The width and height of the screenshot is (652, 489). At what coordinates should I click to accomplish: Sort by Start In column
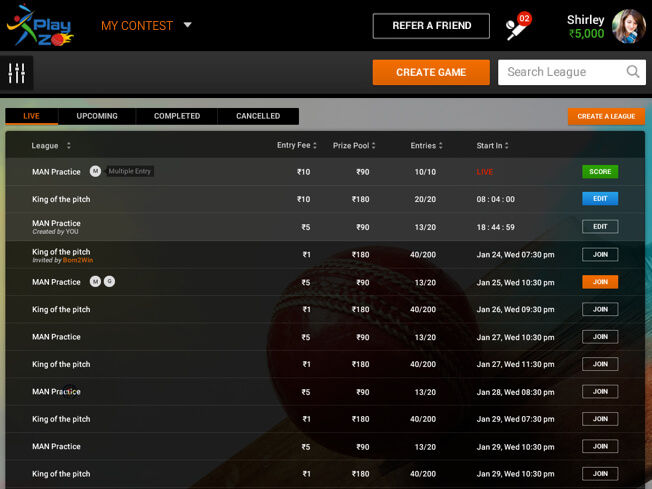(x=492, y=146)
